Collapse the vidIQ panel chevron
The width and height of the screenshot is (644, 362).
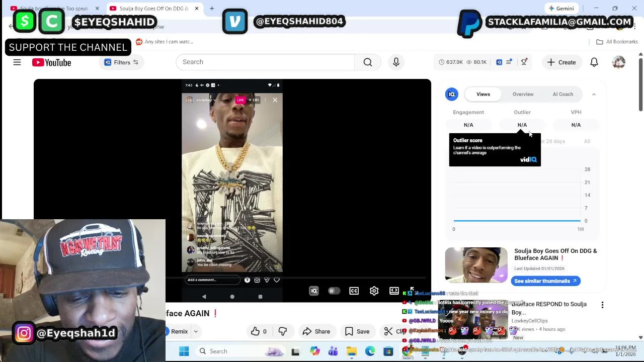594,94
